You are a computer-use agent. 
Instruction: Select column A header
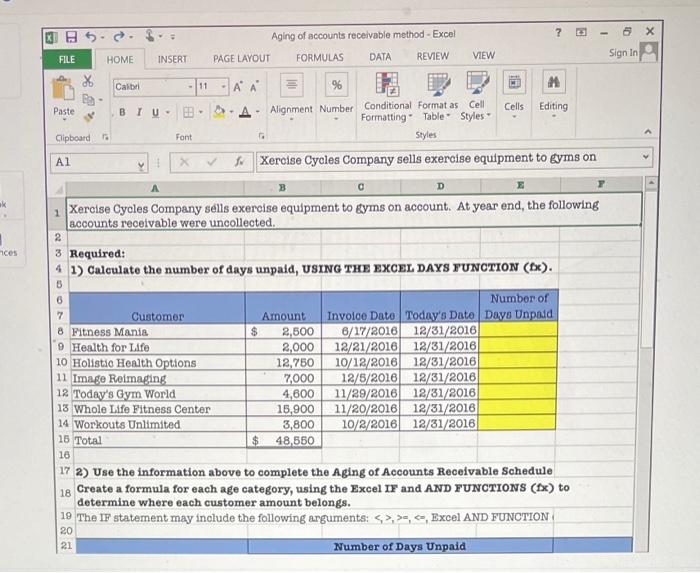pyautogui.click(x=155, y=188)
